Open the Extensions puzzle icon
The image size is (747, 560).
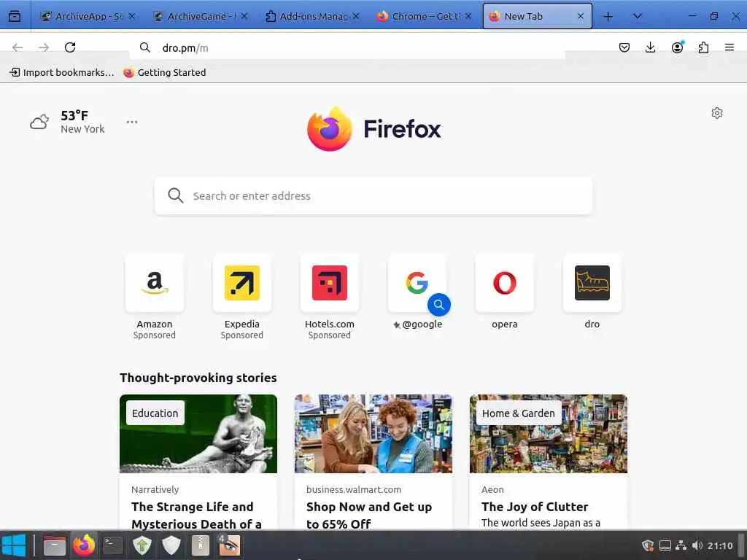coord(703,47)
